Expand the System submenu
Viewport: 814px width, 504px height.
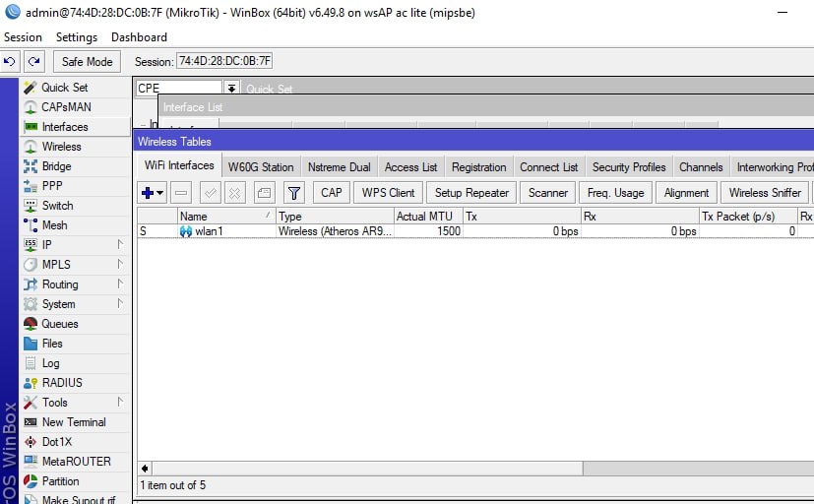(120, 303)
